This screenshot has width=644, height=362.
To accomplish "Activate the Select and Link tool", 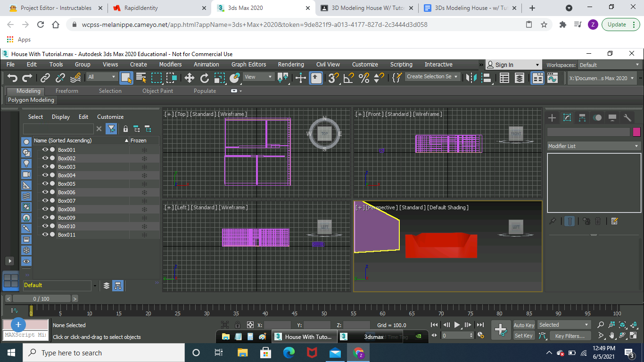I will [45, 78].
